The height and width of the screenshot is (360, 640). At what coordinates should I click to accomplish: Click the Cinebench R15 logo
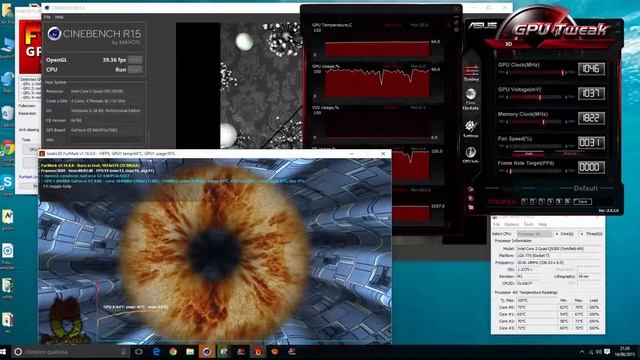point(94,35)
